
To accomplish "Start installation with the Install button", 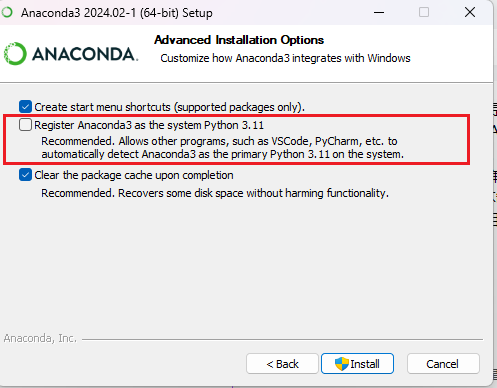I will point(357,364).
